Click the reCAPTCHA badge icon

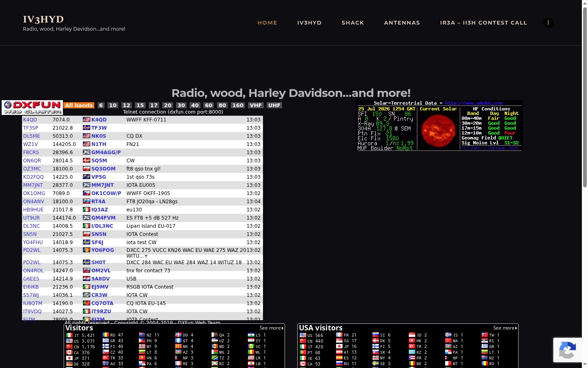[567, 350]
